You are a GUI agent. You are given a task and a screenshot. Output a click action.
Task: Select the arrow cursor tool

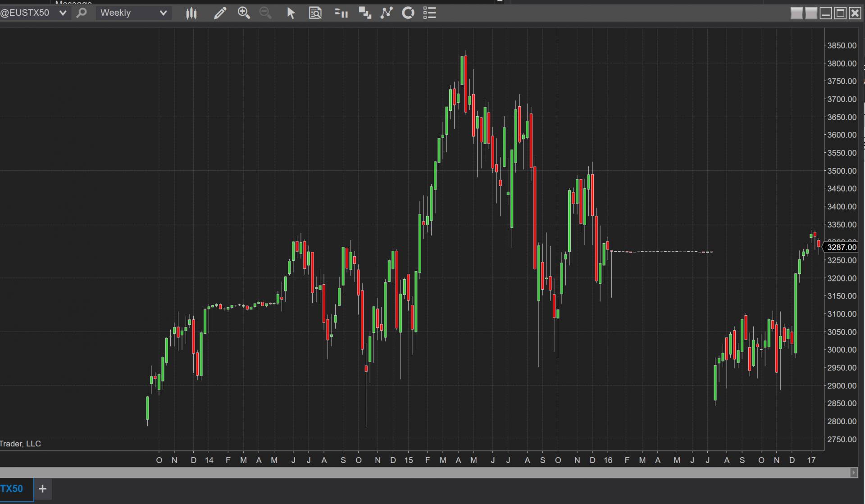pyautogui.click(x=291, y=13)
